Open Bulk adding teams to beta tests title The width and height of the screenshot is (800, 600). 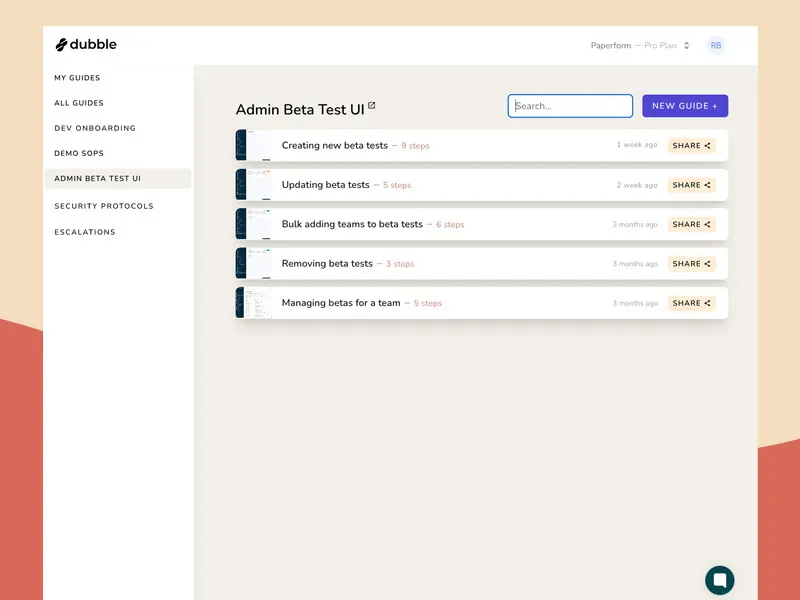click(x=352, y=224)
